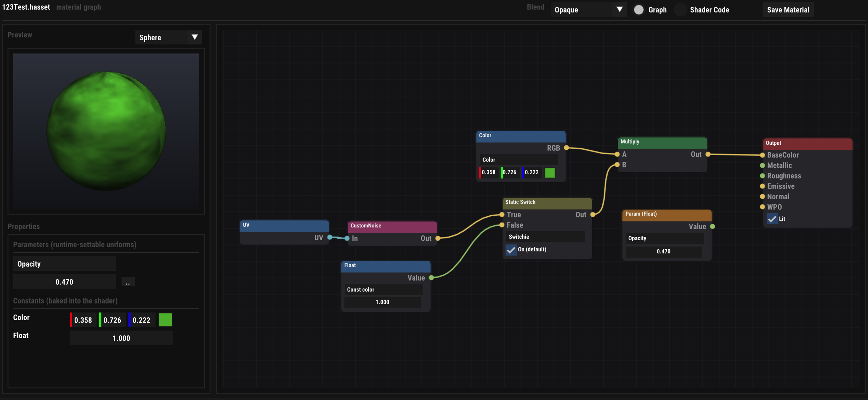Select the CustomNoise node header

pyautogui.click(x=392, y=226)
